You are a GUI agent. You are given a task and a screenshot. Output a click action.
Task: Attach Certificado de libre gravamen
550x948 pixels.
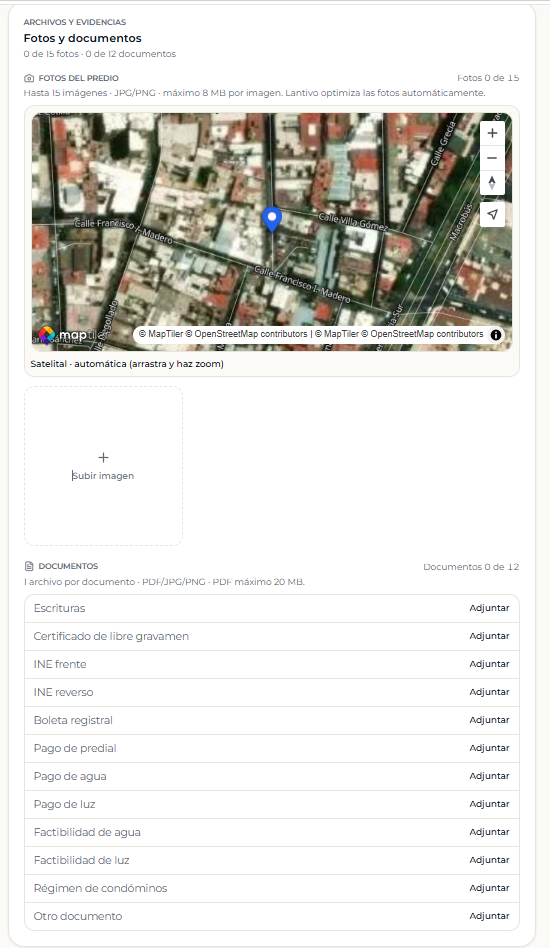tap(489, 636)
